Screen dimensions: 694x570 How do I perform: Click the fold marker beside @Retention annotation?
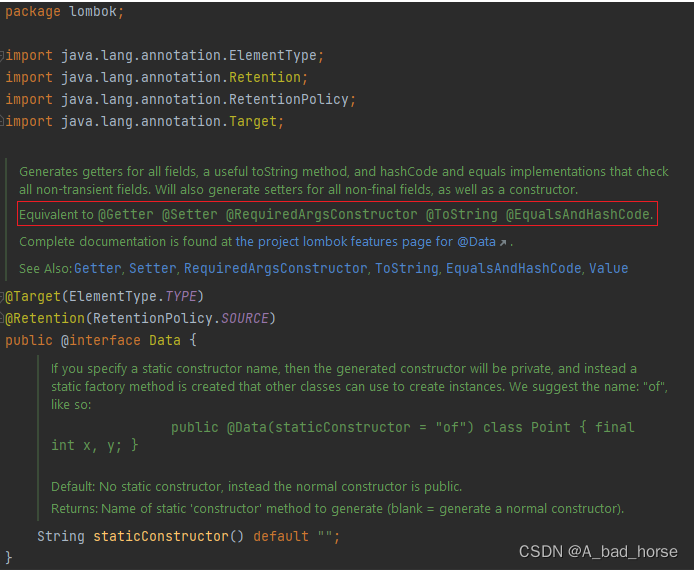pos(2,318)
